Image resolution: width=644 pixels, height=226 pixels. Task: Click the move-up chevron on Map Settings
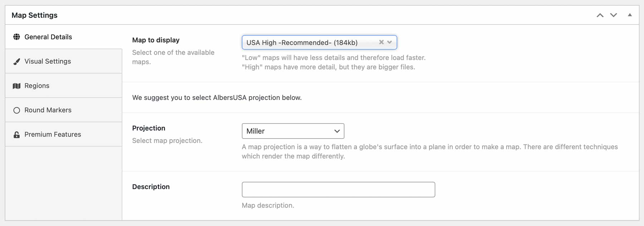[600, 15]
